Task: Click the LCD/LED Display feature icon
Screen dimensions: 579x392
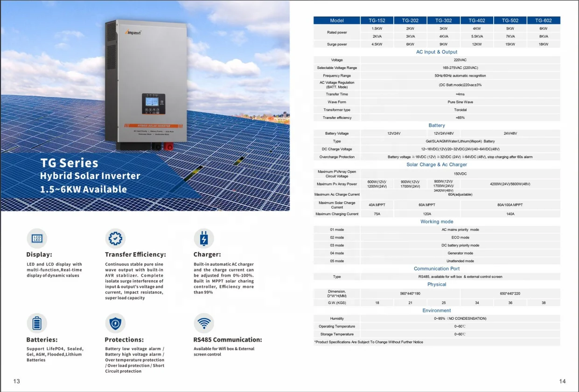Action: 37,238
